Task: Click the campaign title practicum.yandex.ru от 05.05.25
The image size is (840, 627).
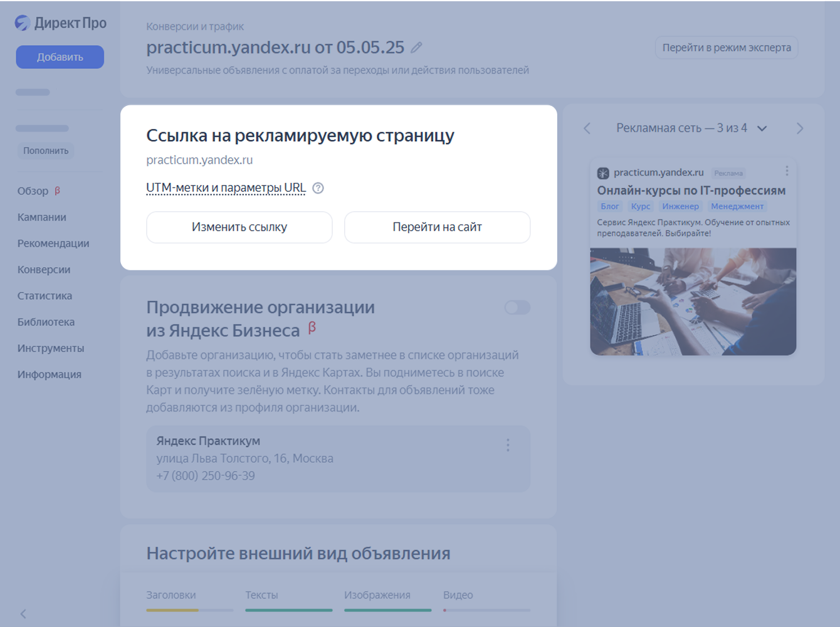Action: tap(275, 48)
